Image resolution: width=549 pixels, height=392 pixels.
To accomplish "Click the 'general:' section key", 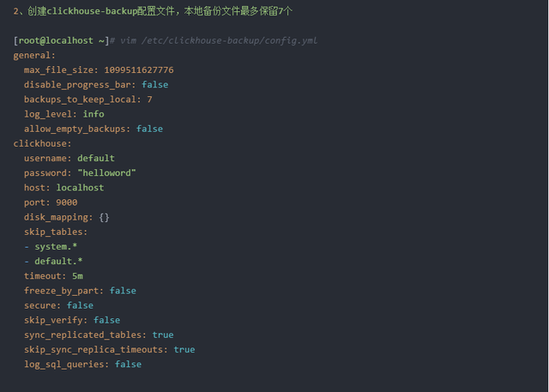I will point(34,55).
